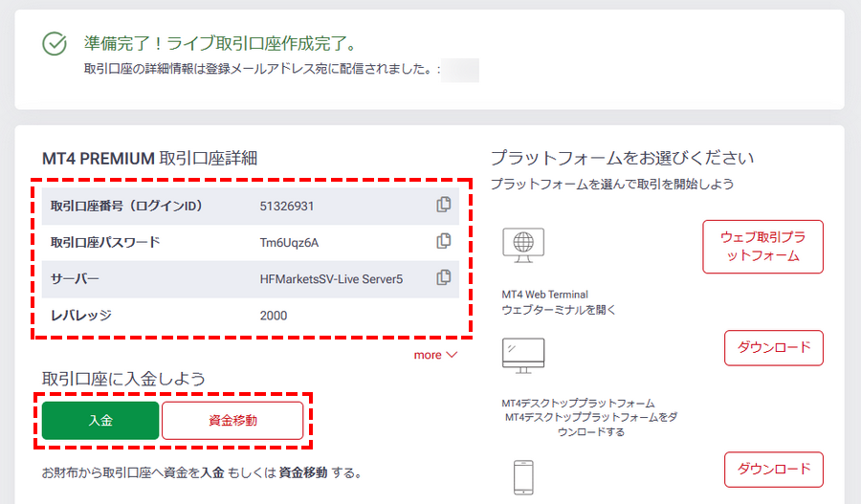Viewport: 861px width, 504px height.
Task: Click the プラットフォームをお選びください heading
Action: click(x=622, y=158)
